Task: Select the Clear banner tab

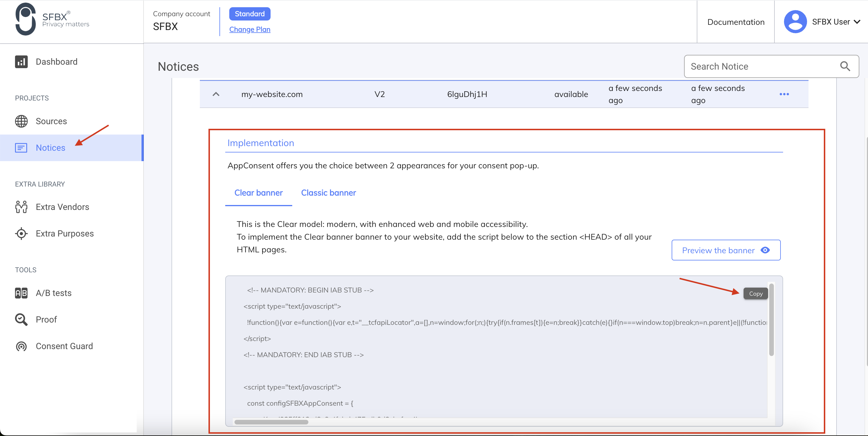Action: 258,193
